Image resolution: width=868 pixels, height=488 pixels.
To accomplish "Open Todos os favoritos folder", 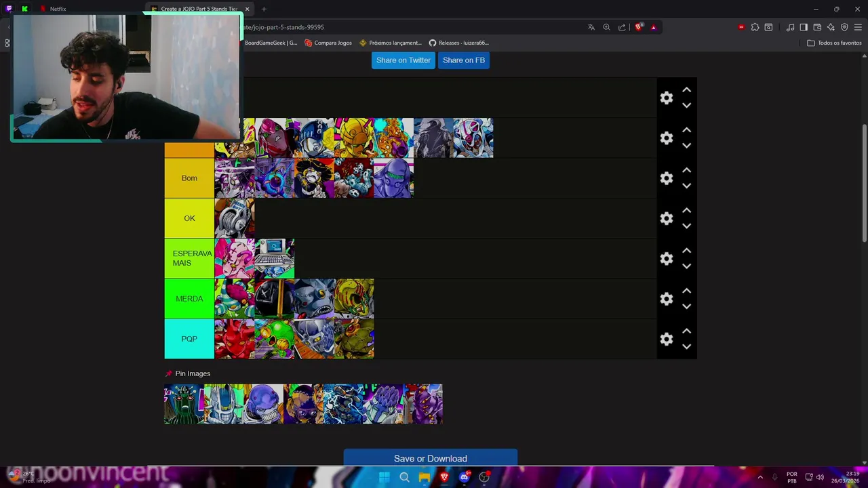I will point(834,43).
